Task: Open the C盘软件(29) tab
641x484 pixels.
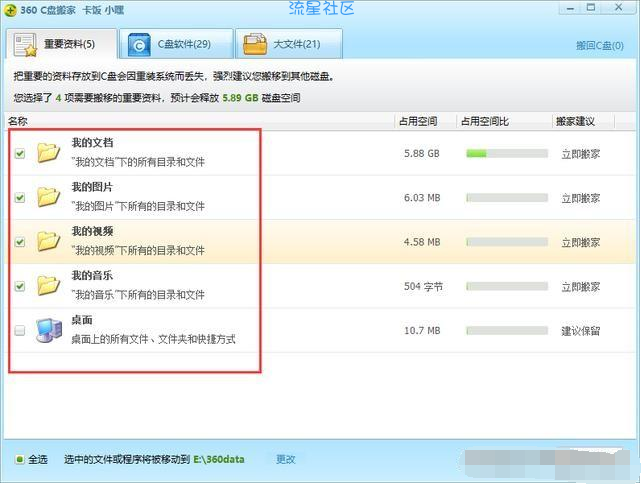Action: click(177, 44)
